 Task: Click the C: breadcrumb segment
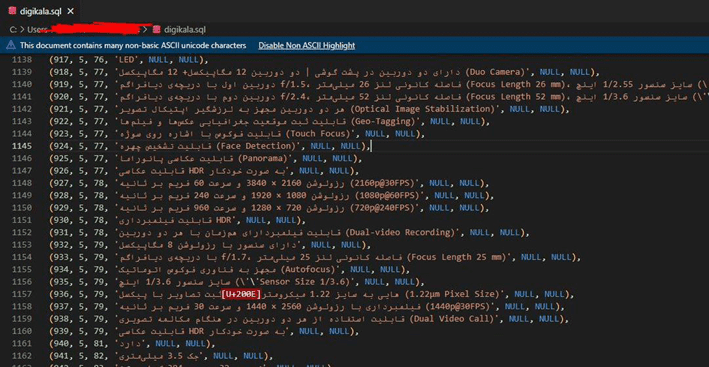pos(13,29)
